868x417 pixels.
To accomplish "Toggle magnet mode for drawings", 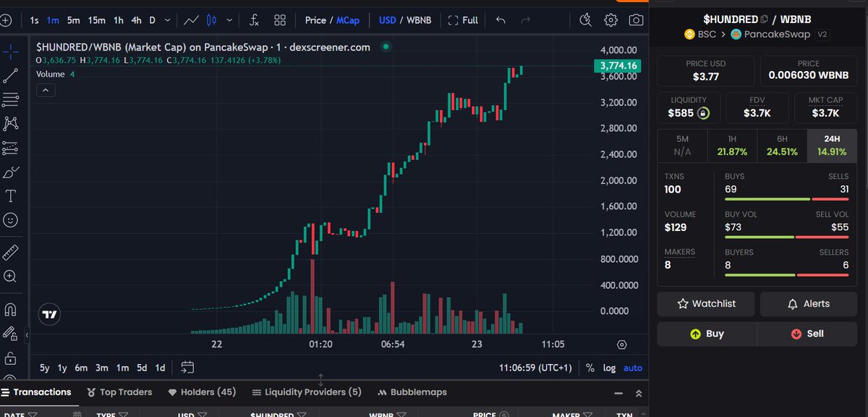I will pos(11,309).
